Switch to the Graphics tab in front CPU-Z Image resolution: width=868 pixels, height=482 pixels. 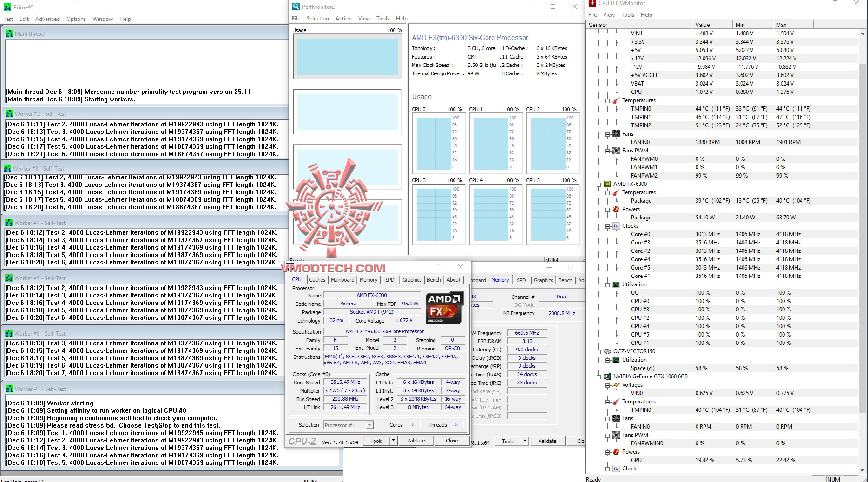412,280
